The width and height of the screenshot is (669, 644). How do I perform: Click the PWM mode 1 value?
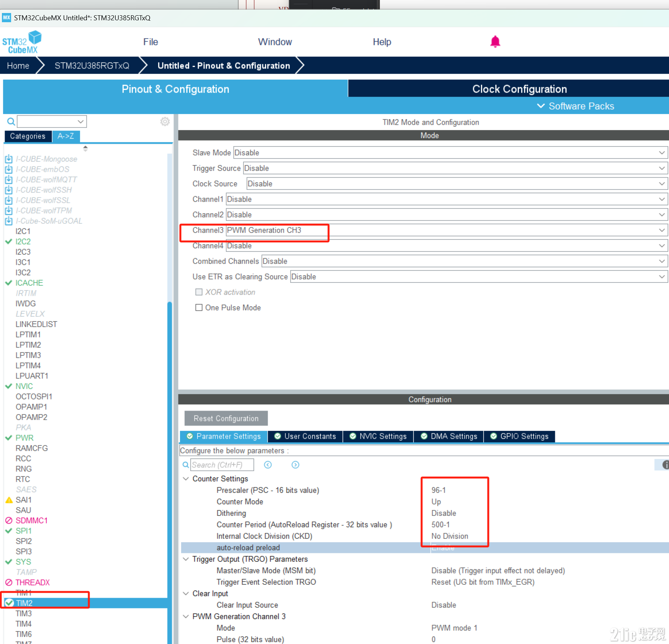point(454,628)
